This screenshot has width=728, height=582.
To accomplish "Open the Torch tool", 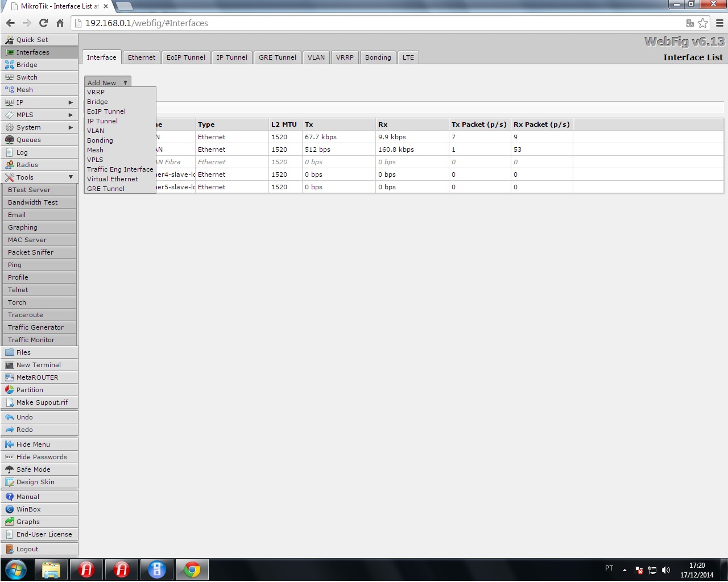I will point(40,302).
